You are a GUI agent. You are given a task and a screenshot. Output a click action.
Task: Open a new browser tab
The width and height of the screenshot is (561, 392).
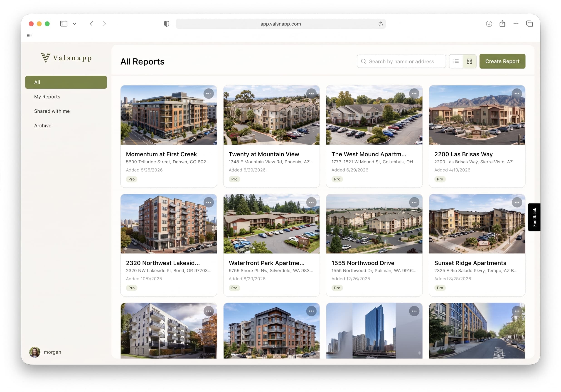[x=516, y=24]
